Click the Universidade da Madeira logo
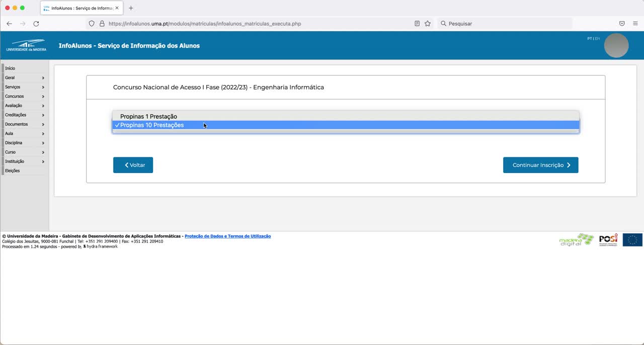Image resolution: width=644 pixels, height=345 pixels. coord(26,45)
